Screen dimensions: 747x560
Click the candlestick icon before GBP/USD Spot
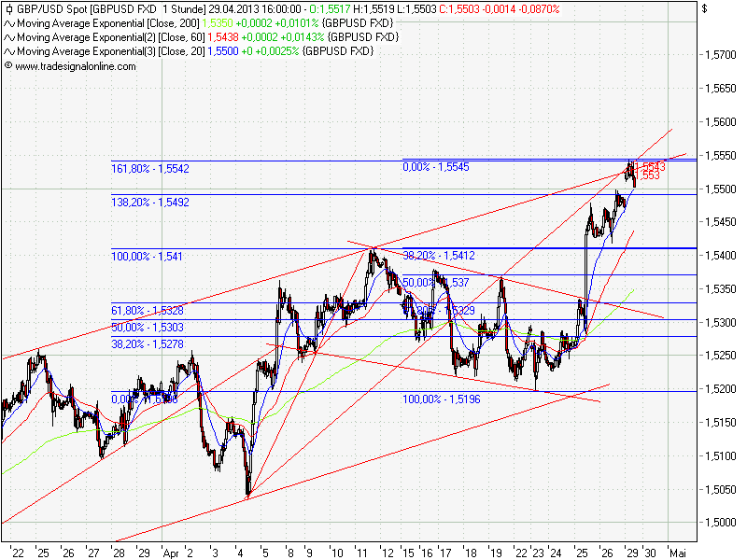pyautogui.click(x=8, y=9)
